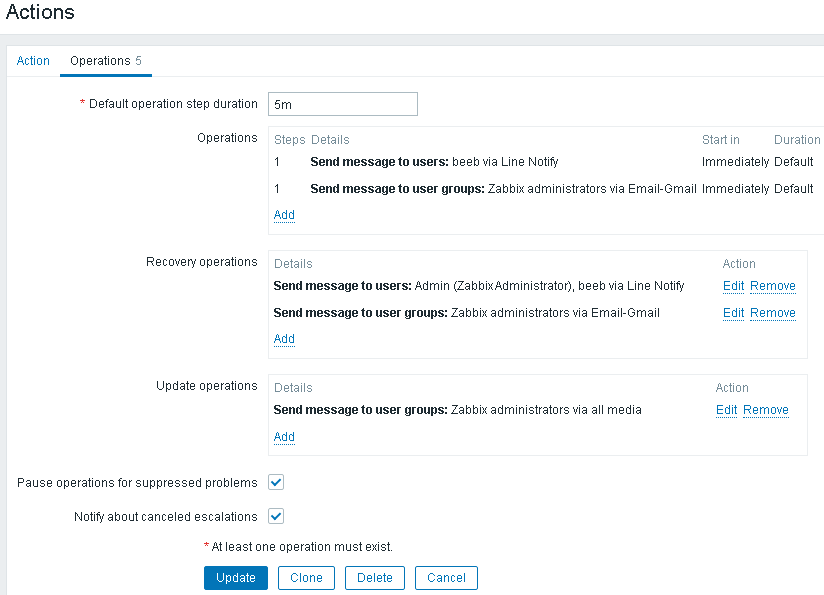Cancel editing the action
Viewport: 824px width, 595px height.
[x=446, y=578]
